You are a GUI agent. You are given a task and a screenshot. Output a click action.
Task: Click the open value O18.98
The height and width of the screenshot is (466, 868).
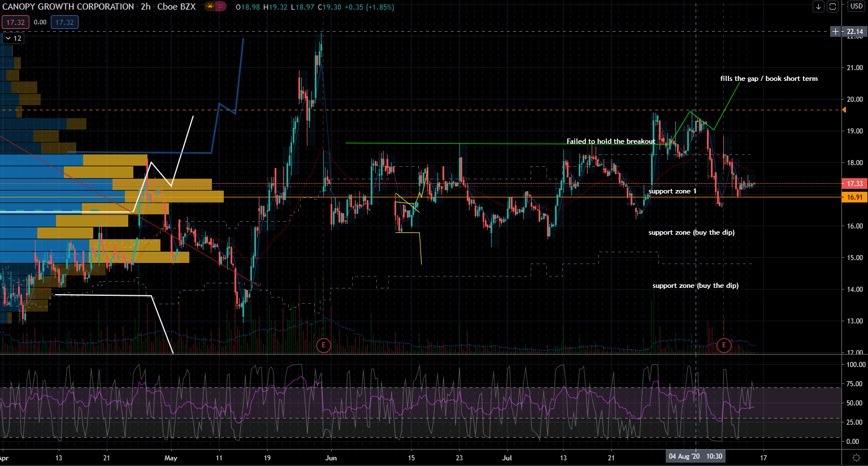click(x=248, y=7)
